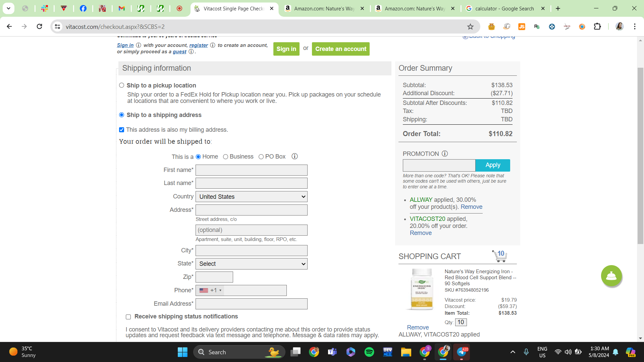Focus the street Address field
Viewport: 644px width, 362px height.
point(252,210)
